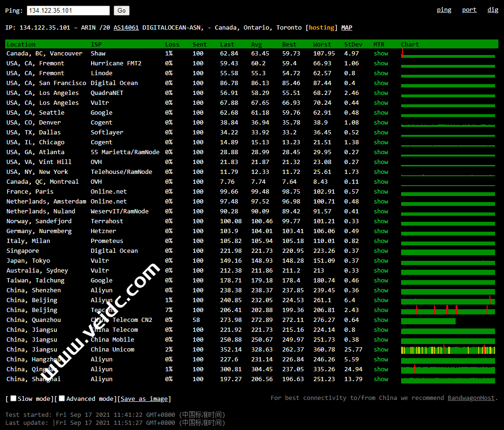The height and width of the screenshot is (430, 504).
Task: Show MTR for the China Unicom Jiangsu row
Action: tap(381, 350)
